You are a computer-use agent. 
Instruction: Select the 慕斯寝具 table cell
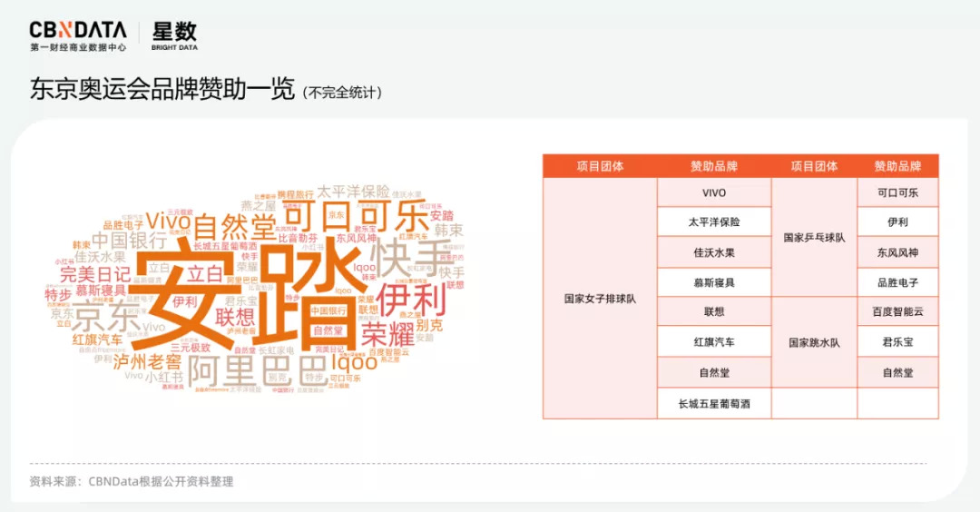coord(714,282)
